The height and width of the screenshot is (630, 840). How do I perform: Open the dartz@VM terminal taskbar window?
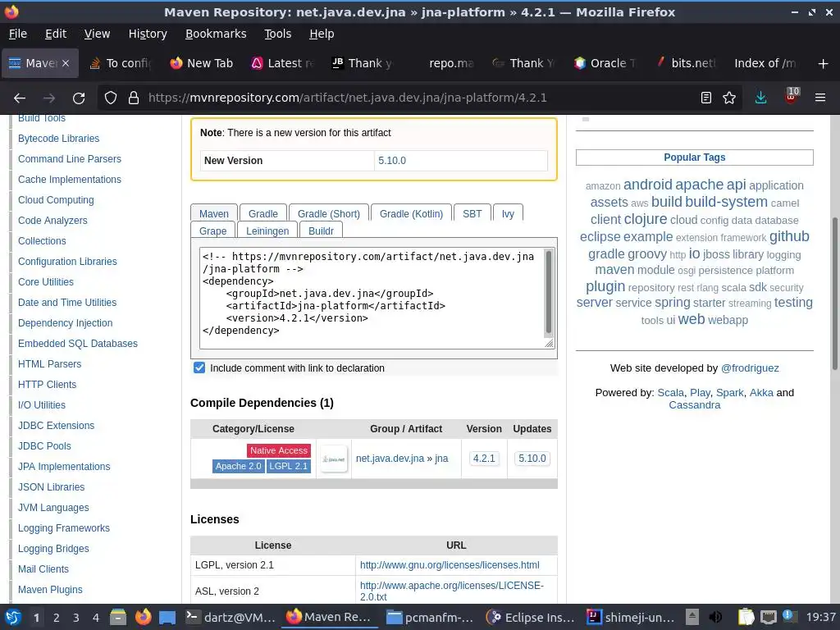[231, 617]
